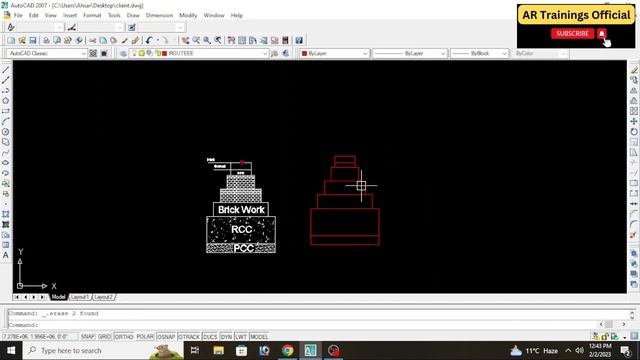Select the Line tool in Draw toolbar
640x360 pixels.
[x=6, y=70]
